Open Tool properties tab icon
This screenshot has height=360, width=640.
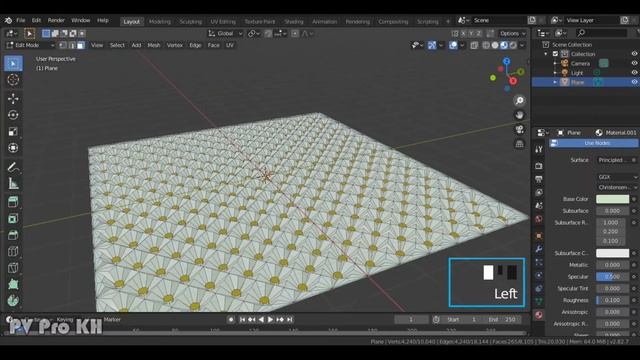539,149
